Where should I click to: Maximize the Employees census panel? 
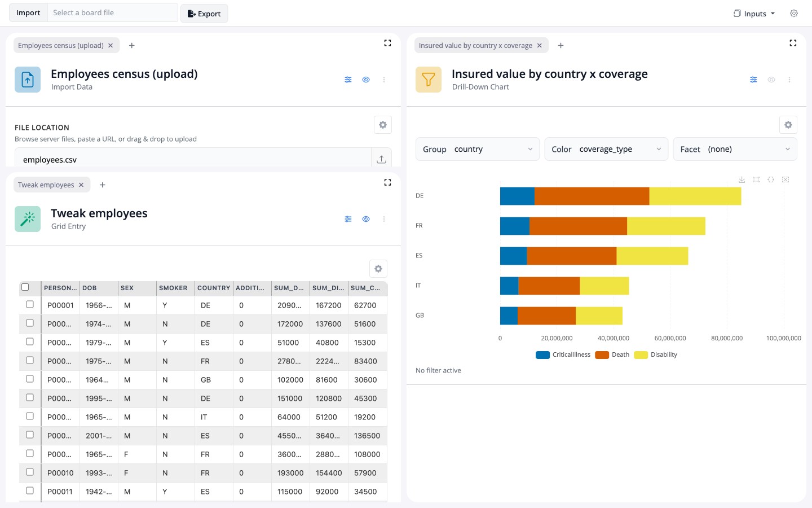pyautogui.click(x=387, y=43)
